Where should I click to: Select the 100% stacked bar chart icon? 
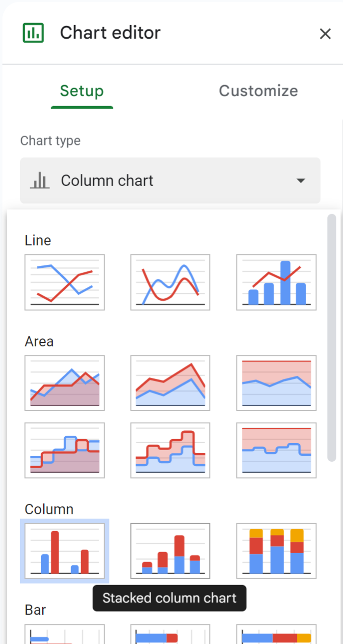coord(276,634)
